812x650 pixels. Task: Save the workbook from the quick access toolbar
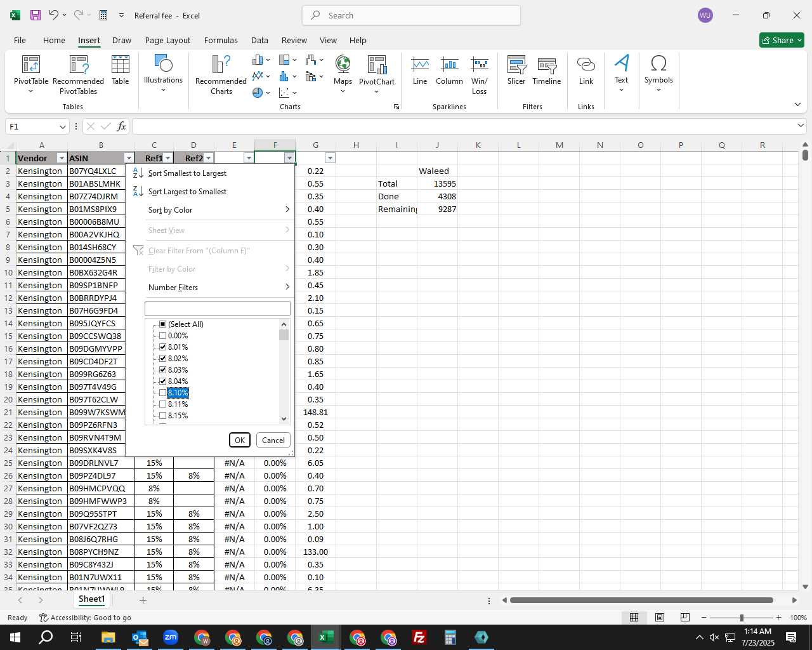pos(36,15)
